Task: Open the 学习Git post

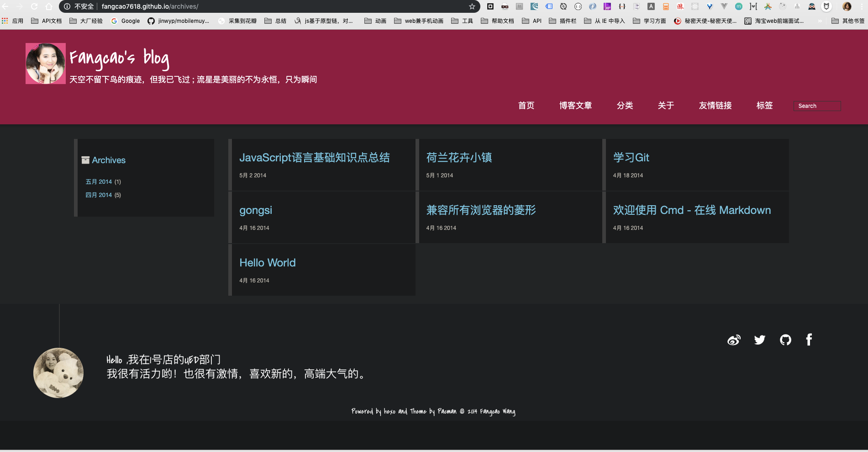Action: (x=631, y=158)
